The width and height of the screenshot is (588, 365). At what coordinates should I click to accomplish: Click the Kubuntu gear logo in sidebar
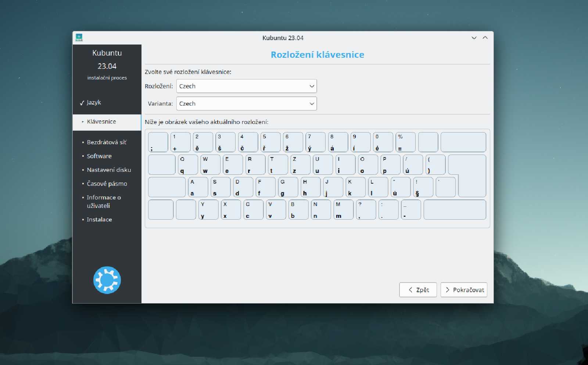tap(107, 280)
